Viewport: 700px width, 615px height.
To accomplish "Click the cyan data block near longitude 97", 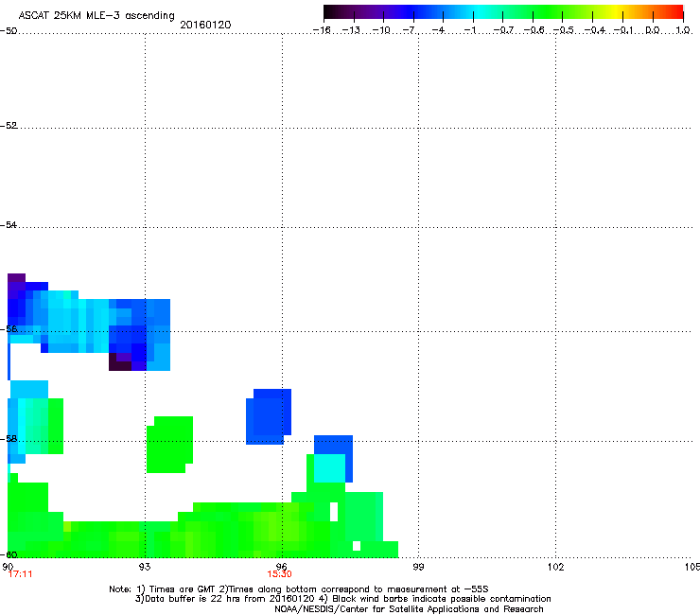I will [329, 468].
